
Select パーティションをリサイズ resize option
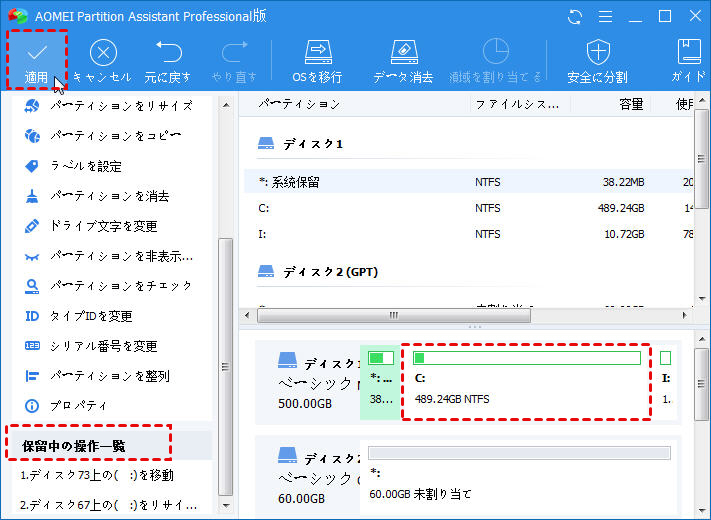coord(108,106)
